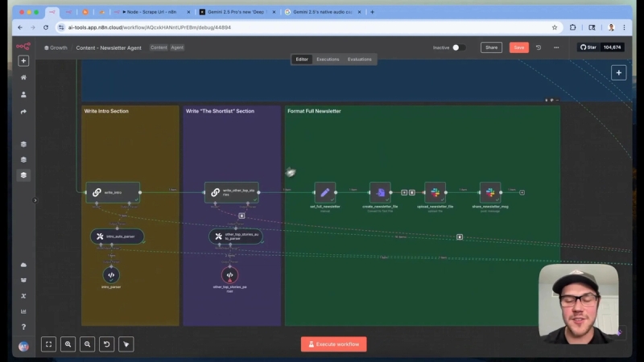Select the other_top_stories_auto_parser node

pyautogui.click(x=236, y=237)
